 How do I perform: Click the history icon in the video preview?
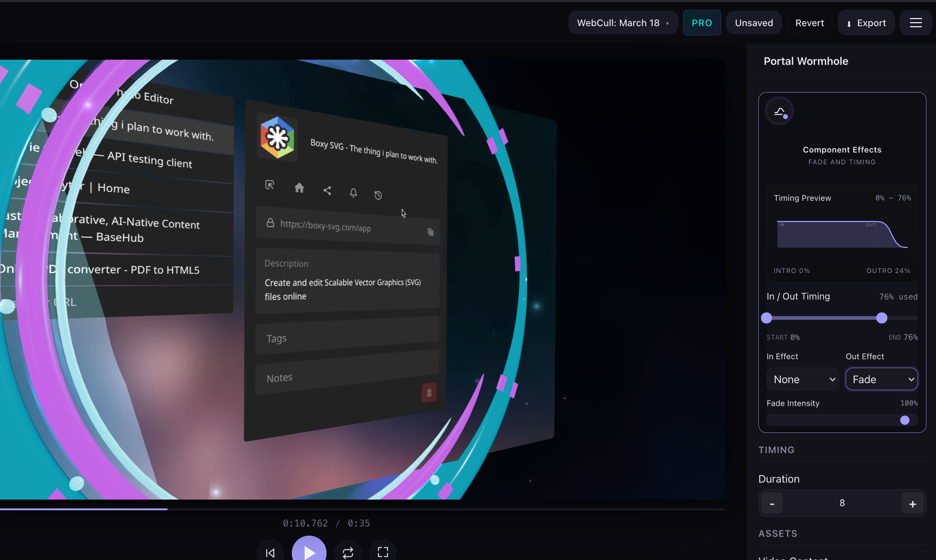click(x=378, y=195)
